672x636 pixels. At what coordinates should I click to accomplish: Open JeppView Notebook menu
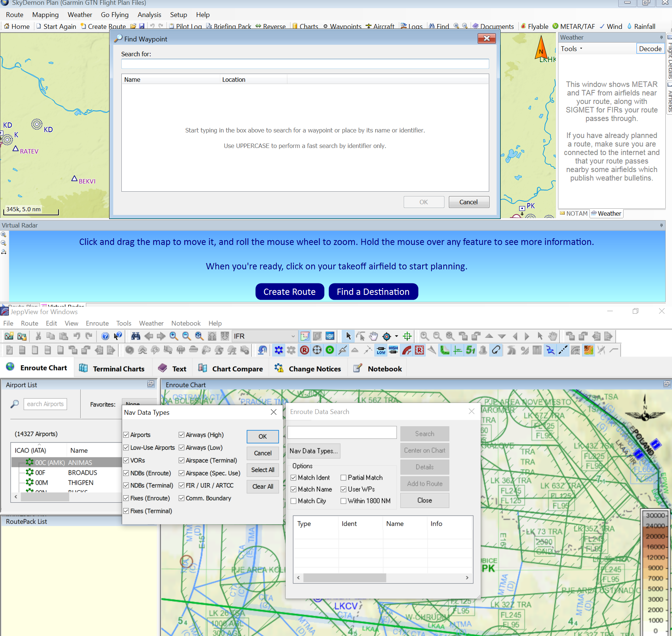tap(186, 323)
